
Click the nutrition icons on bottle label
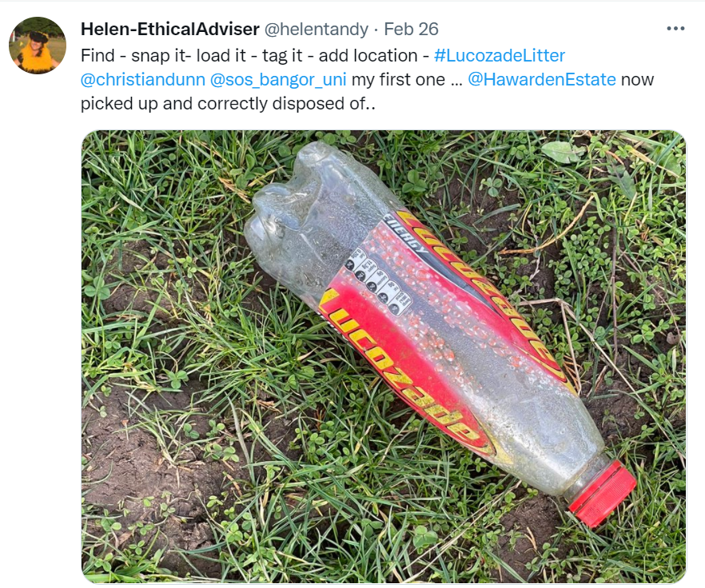pyautogui.click(x=377, y=281)
